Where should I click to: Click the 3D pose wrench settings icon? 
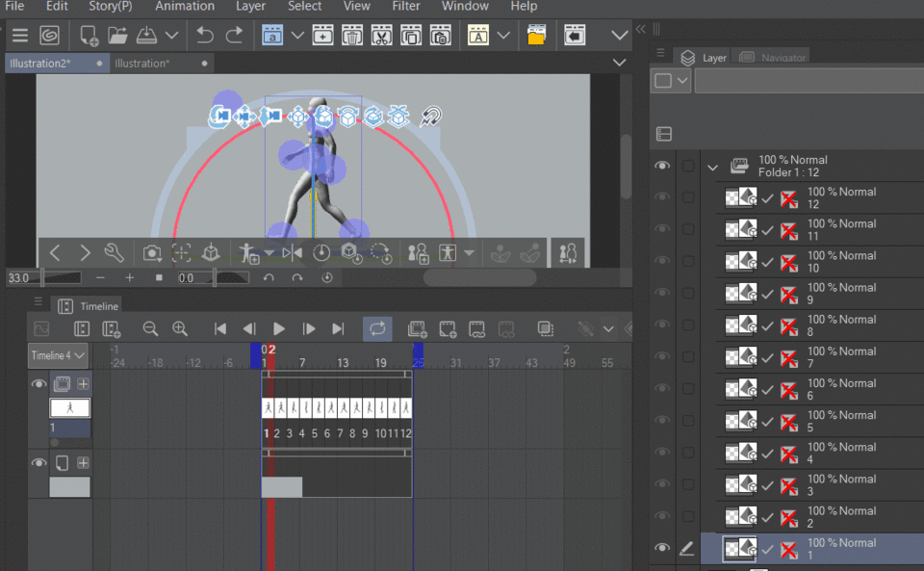tap(114, 253)
